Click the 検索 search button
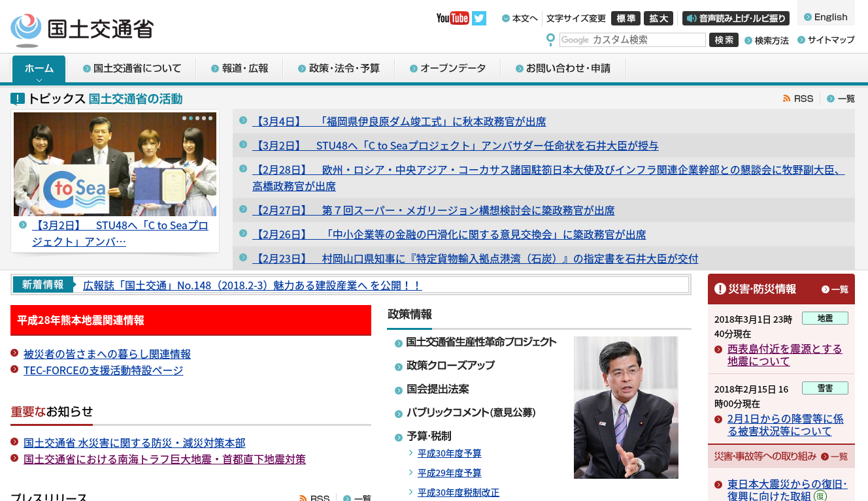 point(724,40)
